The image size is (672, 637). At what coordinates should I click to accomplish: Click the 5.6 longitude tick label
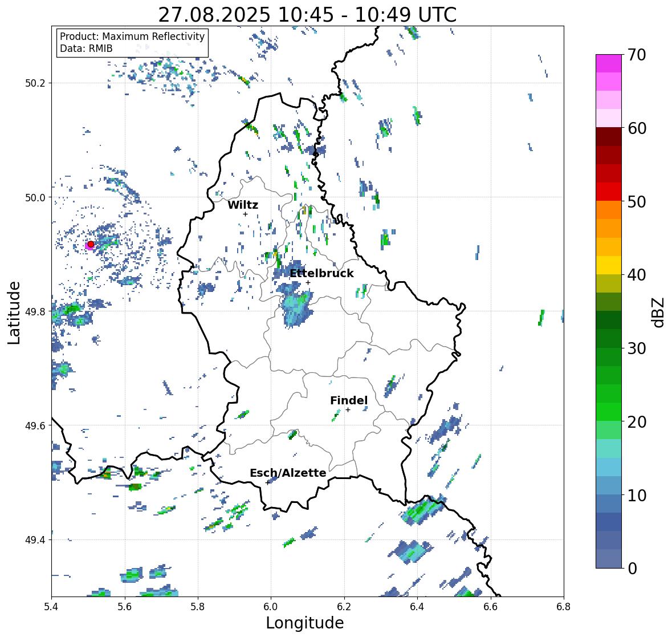coord(125,607)
